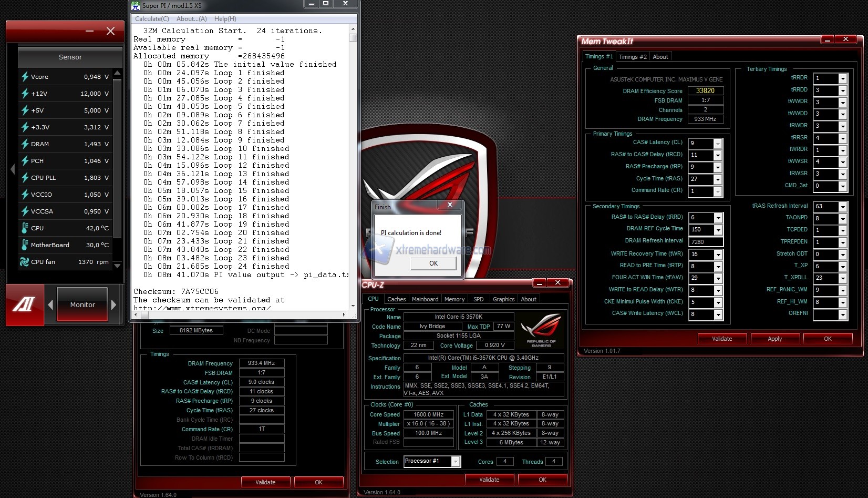Click the DRAM Refresh Interval input field
The height and width of the screenshot is (498, 868).
(x=705, y=242)
